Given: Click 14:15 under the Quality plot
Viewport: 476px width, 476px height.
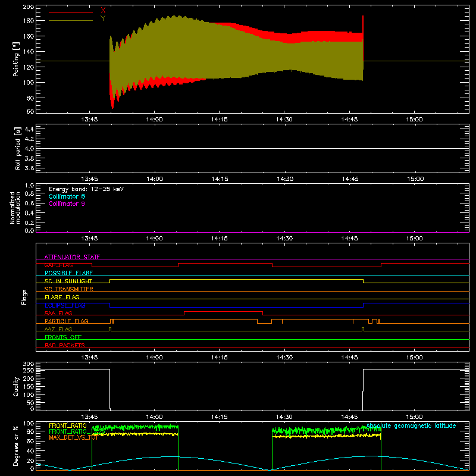Looking at the screenshot, I should point(219,417).
